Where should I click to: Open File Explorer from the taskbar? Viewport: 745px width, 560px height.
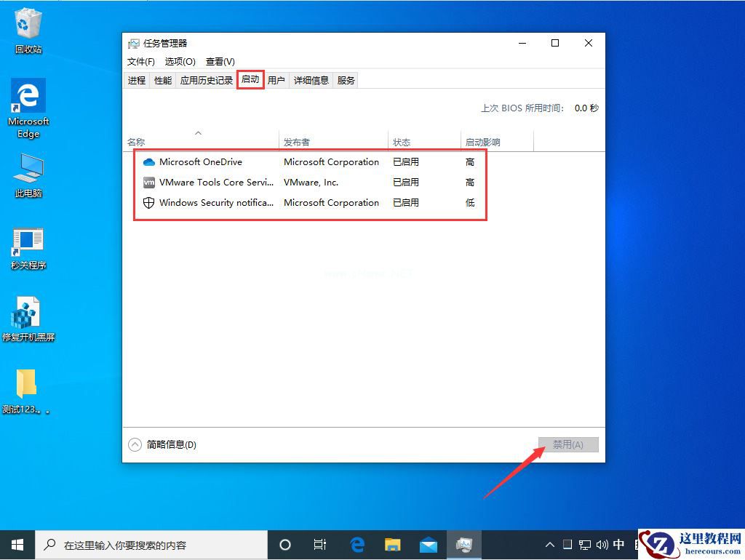(x=393, y=544)
